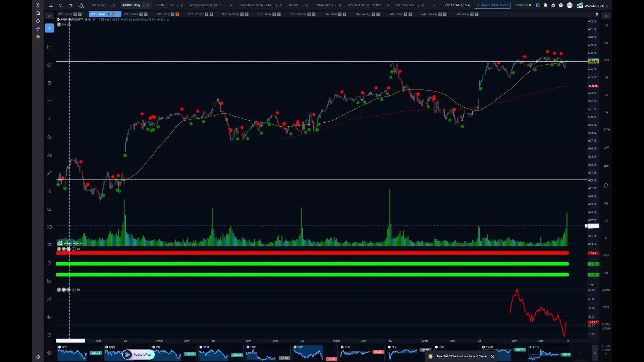Toggle the S button on QQQ - Daily
Screen dimensions: 644x362
tap(274, 14)
